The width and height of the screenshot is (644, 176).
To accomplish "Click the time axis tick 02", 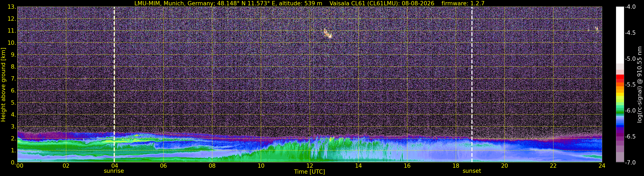I will tap(66, 166).
